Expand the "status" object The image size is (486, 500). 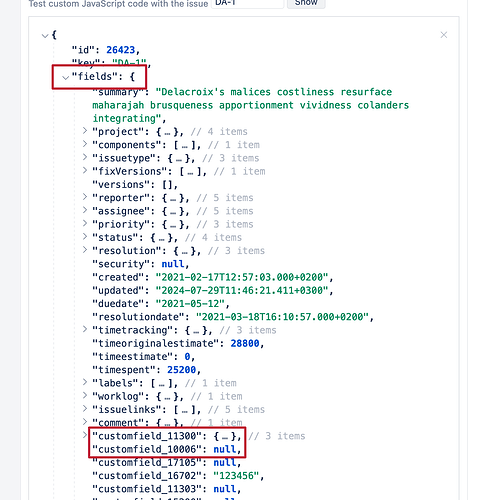click(85, 237)
